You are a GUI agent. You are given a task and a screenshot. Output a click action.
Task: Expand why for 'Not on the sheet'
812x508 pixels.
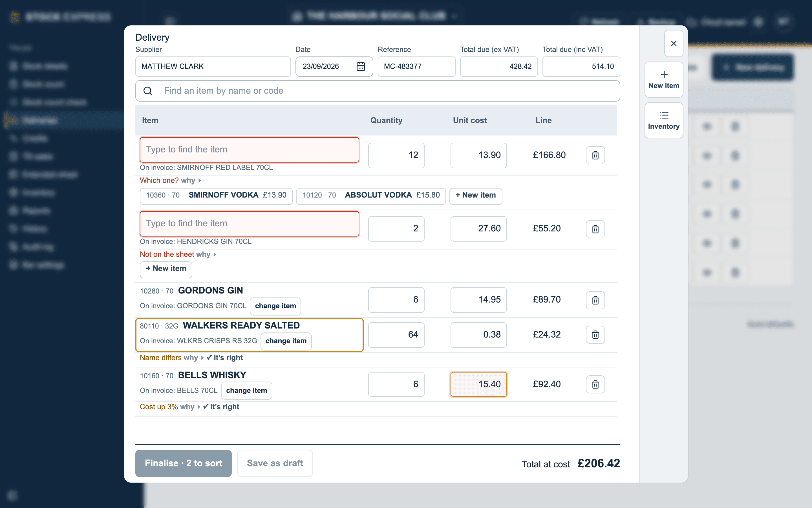pyautogui.click(x=206, y=254)
